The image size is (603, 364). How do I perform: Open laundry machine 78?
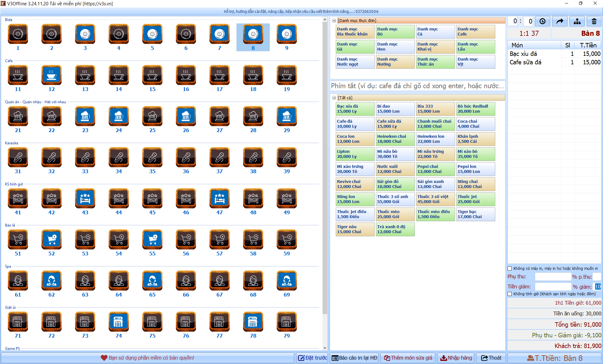(253, 322)
